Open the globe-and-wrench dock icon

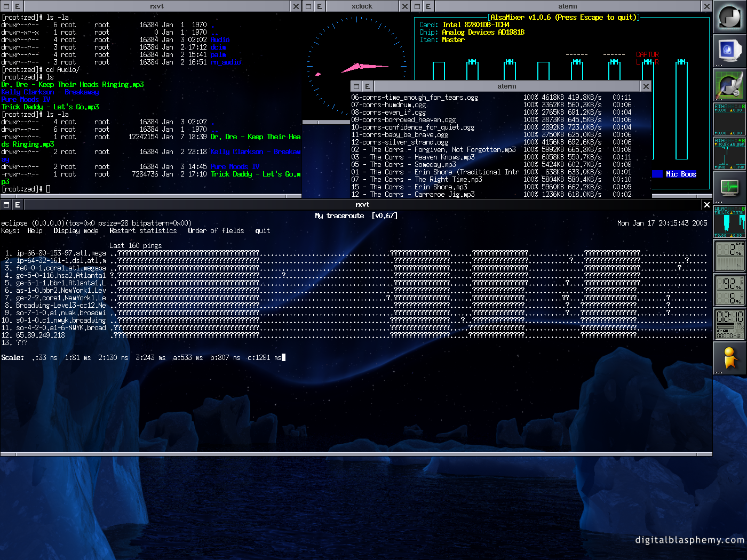[x=729, y=85]
